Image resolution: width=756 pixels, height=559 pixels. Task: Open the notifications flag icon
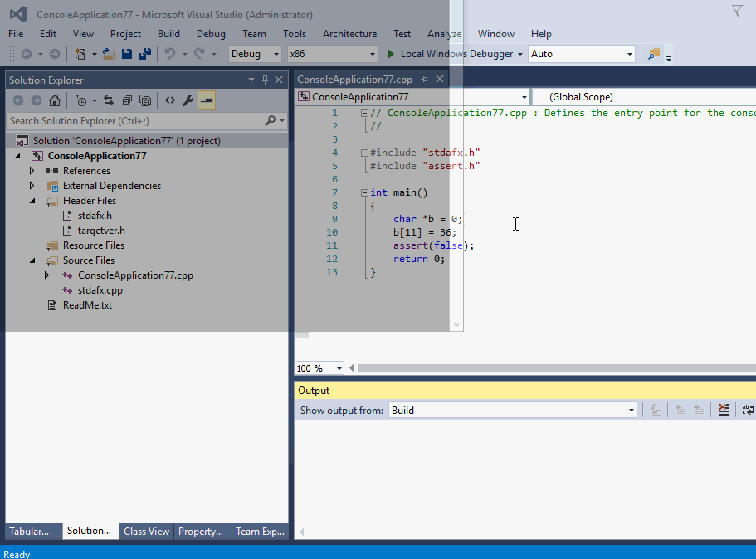pyautogui.click(x=737, y=11)
